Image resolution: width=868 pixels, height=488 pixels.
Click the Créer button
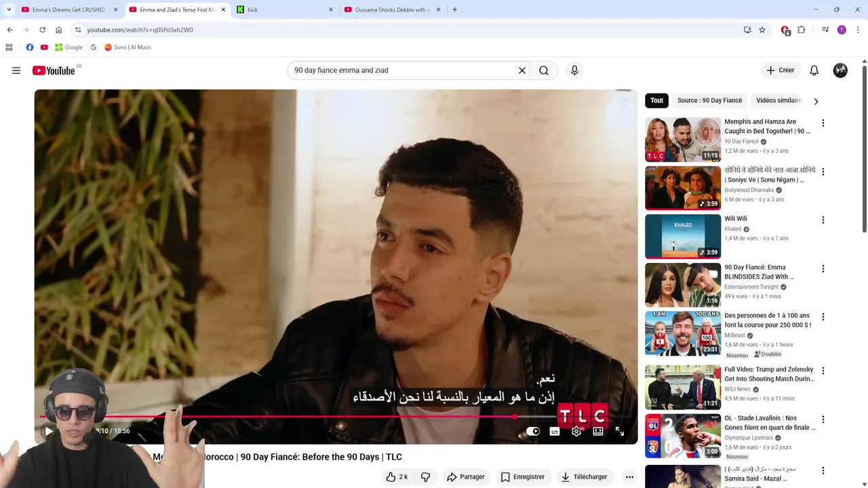pos(780,70)
